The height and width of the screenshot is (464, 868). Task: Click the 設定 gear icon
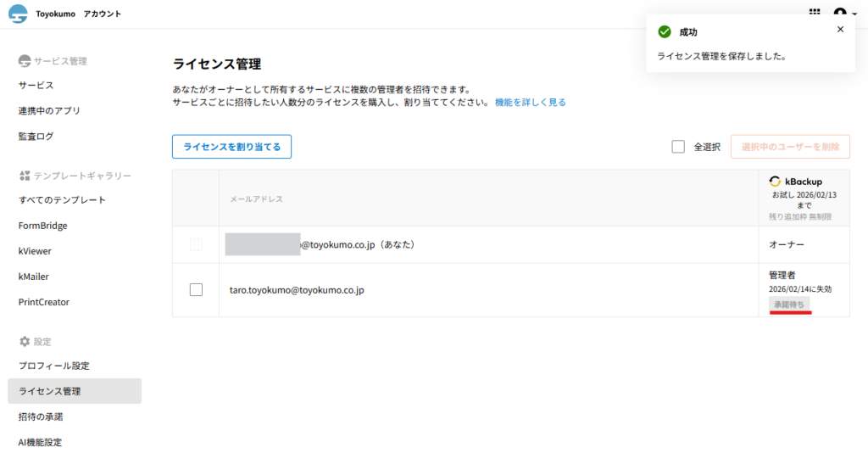[25, 341]
